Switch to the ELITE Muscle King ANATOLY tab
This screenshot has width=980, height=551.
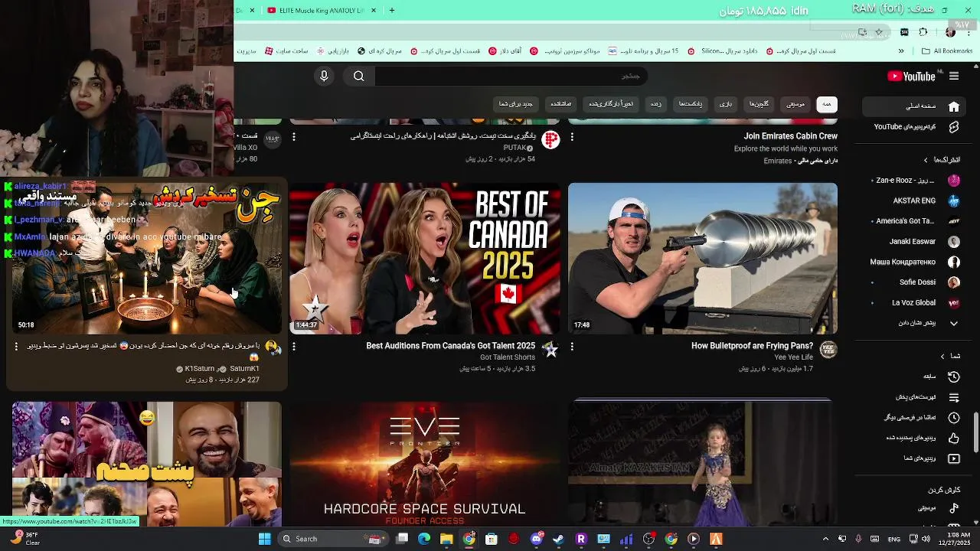click(322, 11)
